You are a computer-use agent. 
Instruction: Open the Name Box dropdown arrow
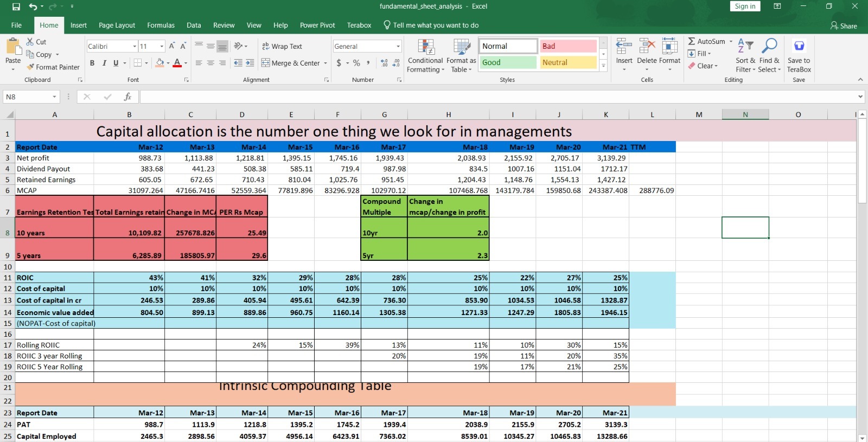(54, 97)
